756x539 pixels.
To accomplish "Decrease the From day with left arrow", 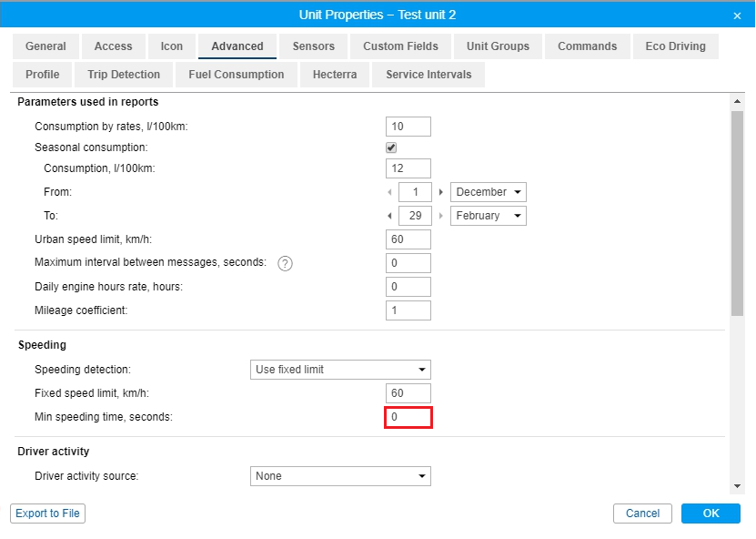I will tap(390, 192).
